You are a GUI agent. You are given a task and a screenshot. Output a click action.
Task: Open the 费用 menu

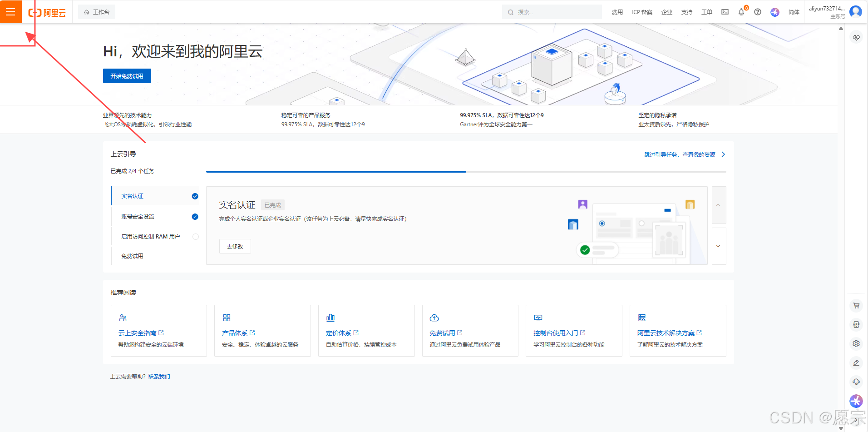[x=617, y=12]
